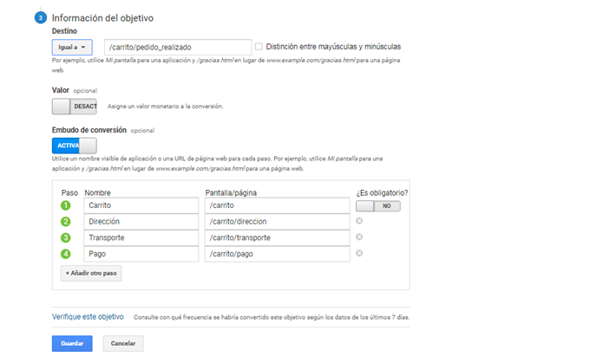The height and width of the screenshot is (364, 590).
Task: Click green step number 3 badge
Action: (x=65, y=237)
